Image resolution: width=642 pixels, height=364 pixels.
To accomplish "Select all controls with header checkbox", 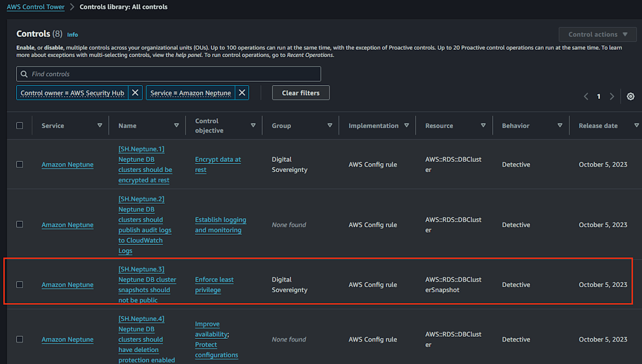I will pyautogui.click(x=20, y=126).
